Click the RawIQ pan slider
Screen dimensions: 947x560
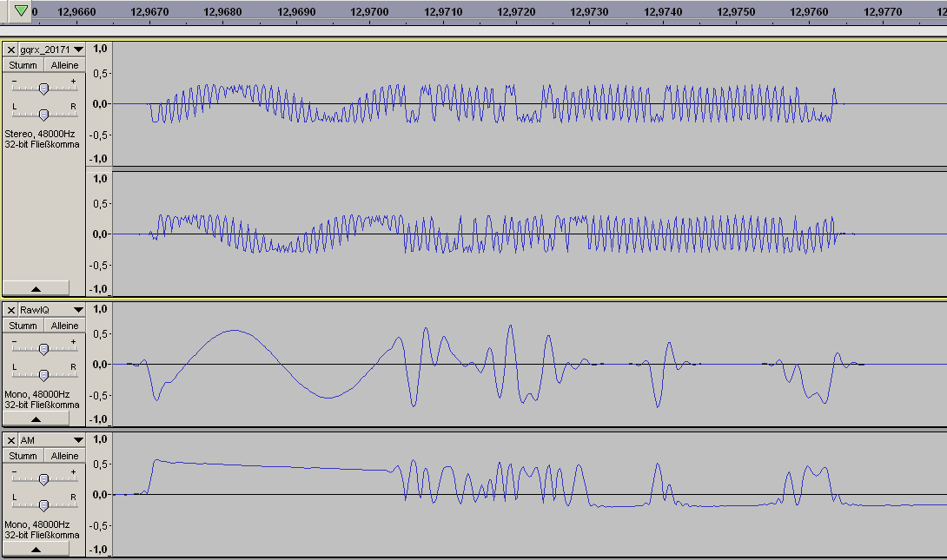click(x=43, y=375)
